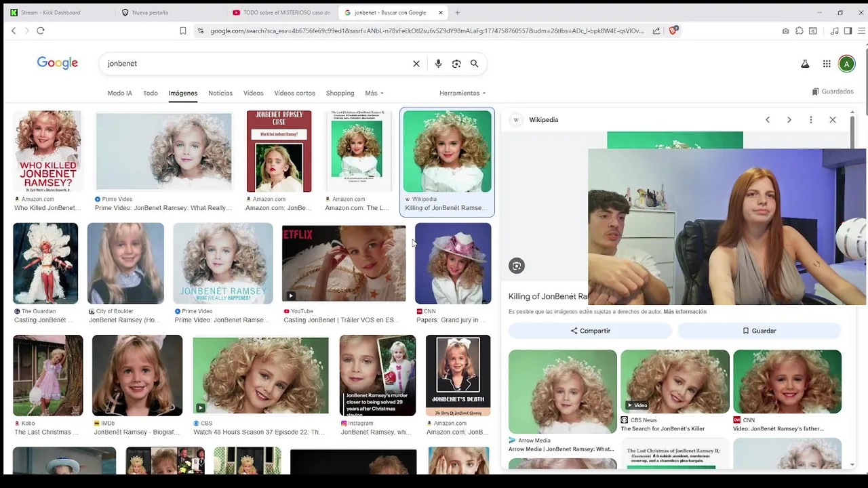Screen dimensions: 868x488
Task: Open more options in the preview panel
Action: point(811,120)
